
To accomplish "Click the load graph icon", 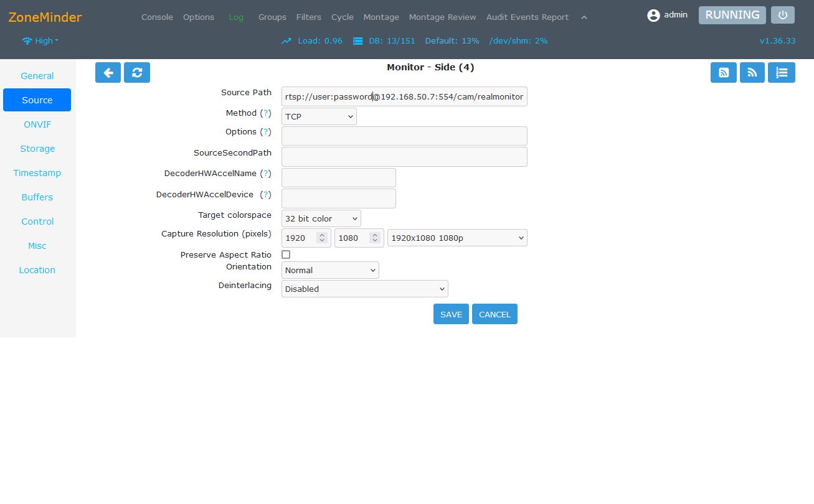I will click(286, 41).
